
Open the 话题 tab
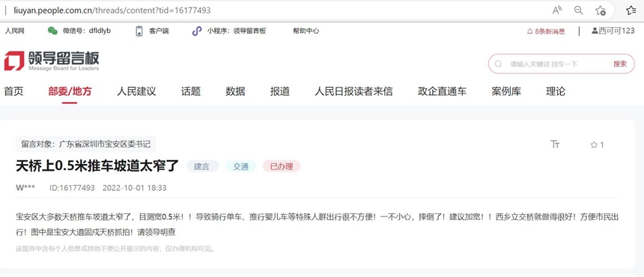[190, 91]
